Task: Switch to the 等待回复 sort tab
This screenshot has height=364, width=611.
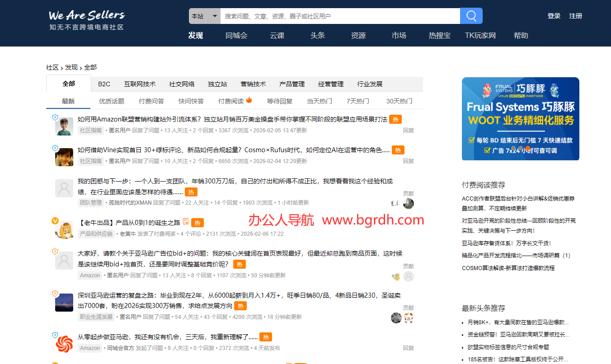Action: pyautogui.click(x=280, y=101)
